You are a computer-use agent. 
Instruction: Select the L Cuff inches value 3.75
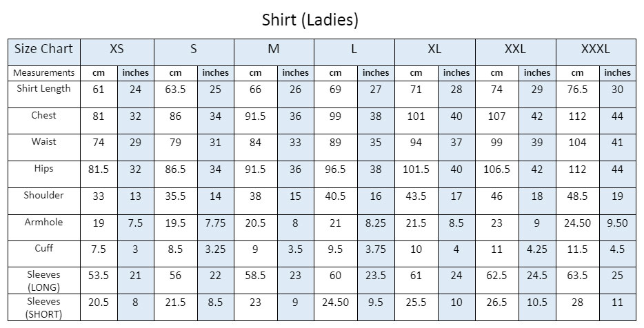click(x=376, y=249)
